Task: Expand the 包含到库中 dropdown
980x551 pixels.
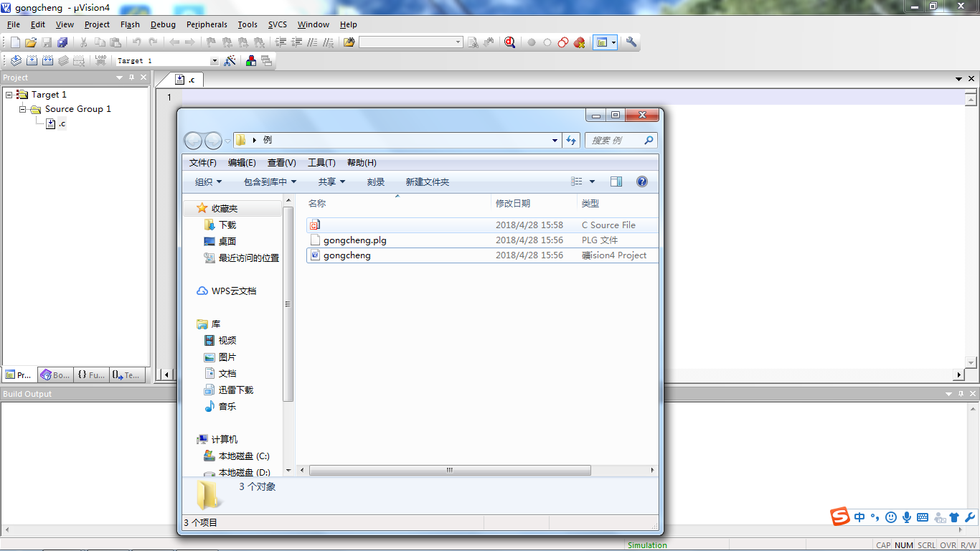Action: click(270, 182)
